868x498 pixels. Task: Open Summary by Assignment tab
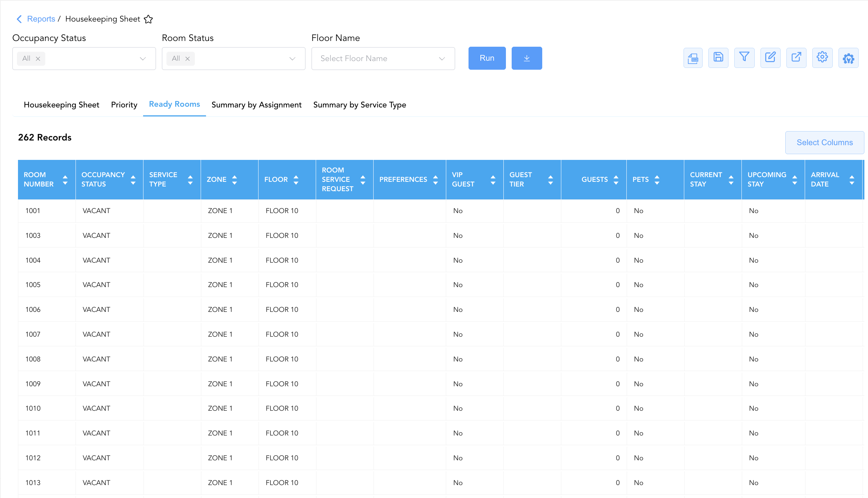coord(256,105)
